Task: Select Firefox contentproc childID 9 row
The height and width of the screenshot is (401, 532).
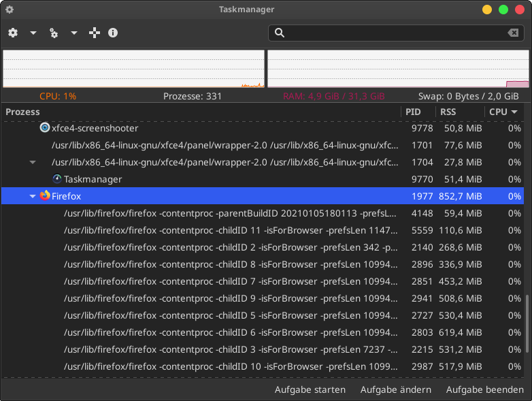Action: [263, 298]
